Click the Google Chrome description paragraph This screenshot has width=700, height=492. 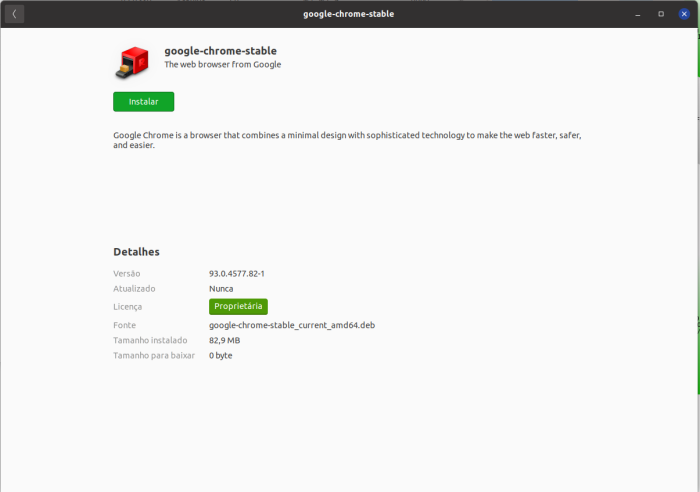pos(347,140)
